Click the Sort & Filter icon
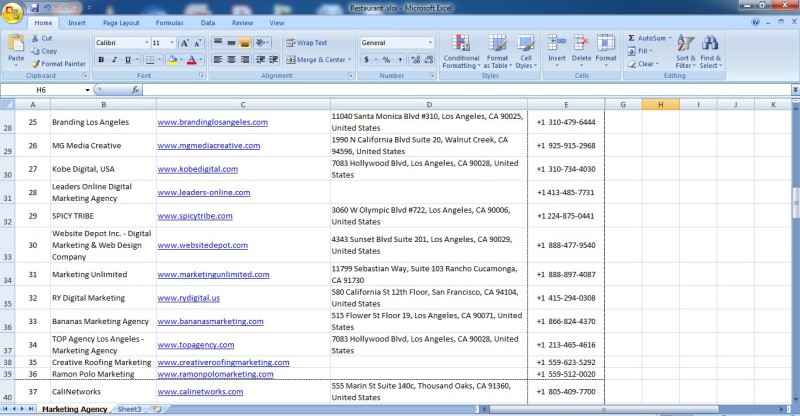Screen dimensions: 800x416 pyautogui.click(x=685, y=43)
